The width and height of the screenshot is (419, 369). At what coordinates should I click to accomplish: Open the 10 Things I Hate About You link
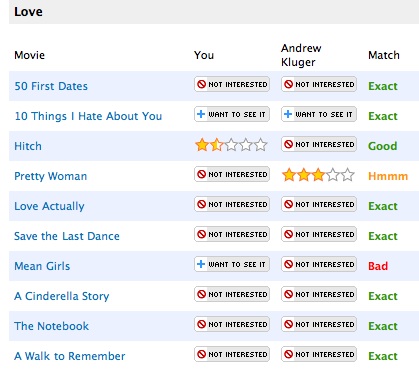point(88,116)
